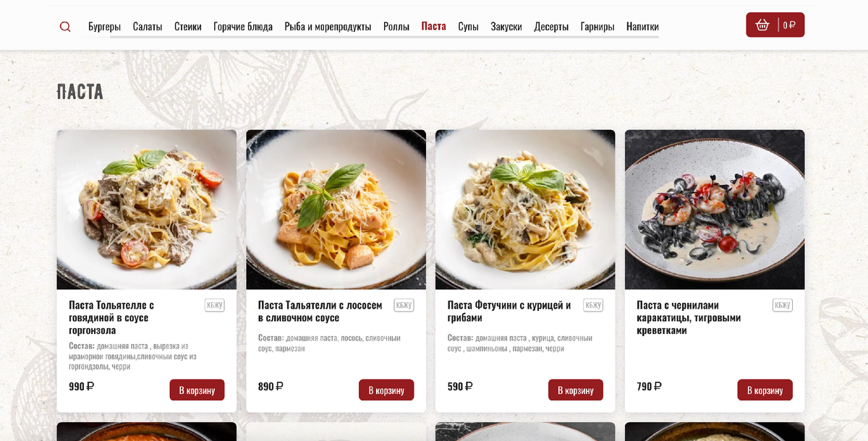Screen dimensions: 868x441
Task: Add chicken mushroom fettuccine to cart
Action: pos(576,390)
